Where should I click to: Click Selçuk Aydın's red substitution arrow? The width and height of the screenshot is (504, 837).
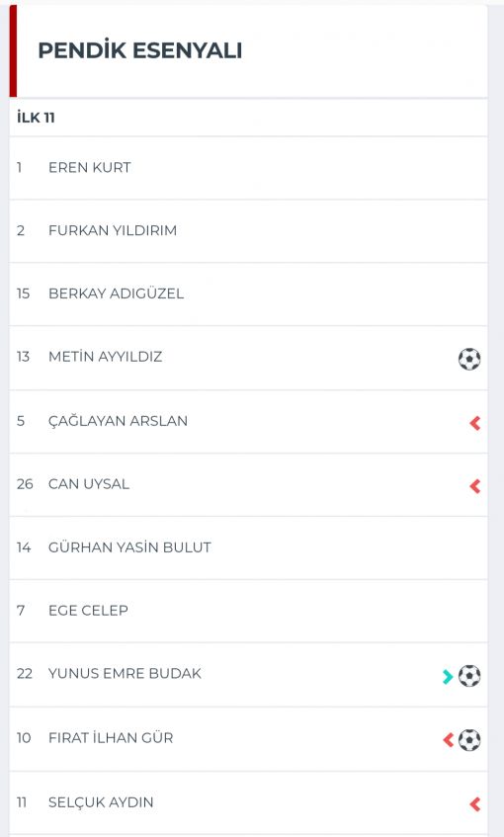pos(475,804)
